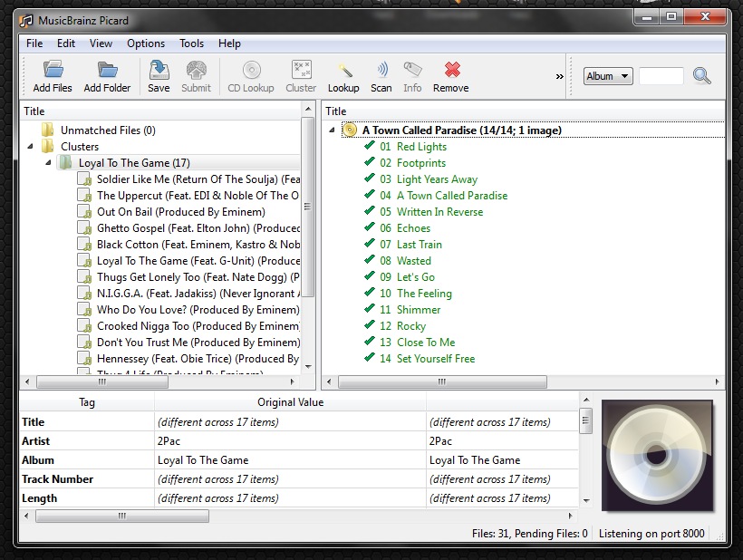Click the Loyal To The Game cluster icon
The width and height of the screenshot is (743, 560).
click(64, 162)
